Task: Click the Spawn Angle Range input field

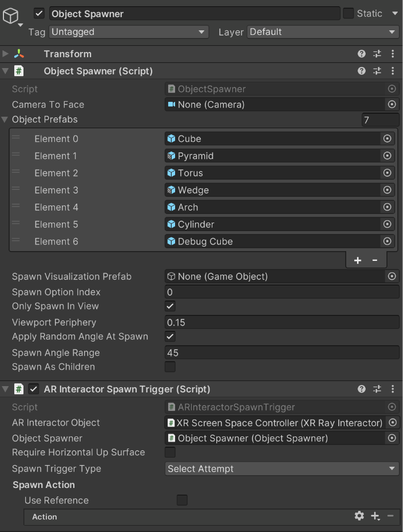Action: pos(282,352)
